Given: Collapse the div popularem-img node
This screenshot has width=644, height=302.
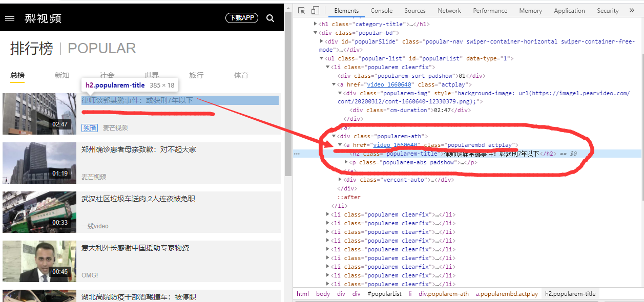Looking at the screenshot, I should (340, 93).
